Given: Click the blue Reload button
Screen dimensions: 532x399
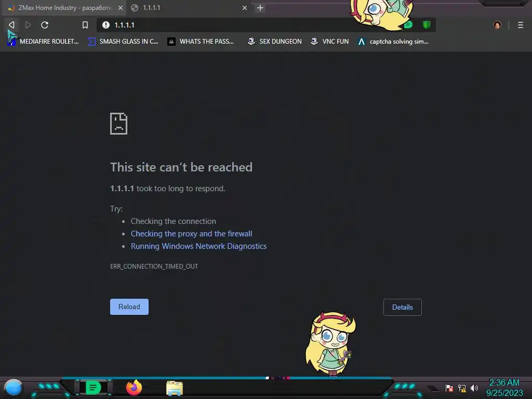Looking at the screenshot, I should [x=129, y=307].
